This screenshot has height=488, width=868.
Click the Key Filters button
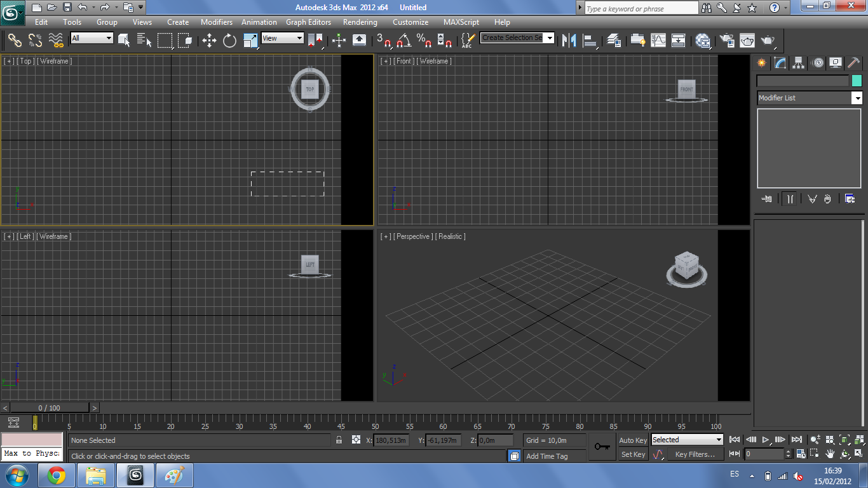pyautogui.click(x=695, y=454)
